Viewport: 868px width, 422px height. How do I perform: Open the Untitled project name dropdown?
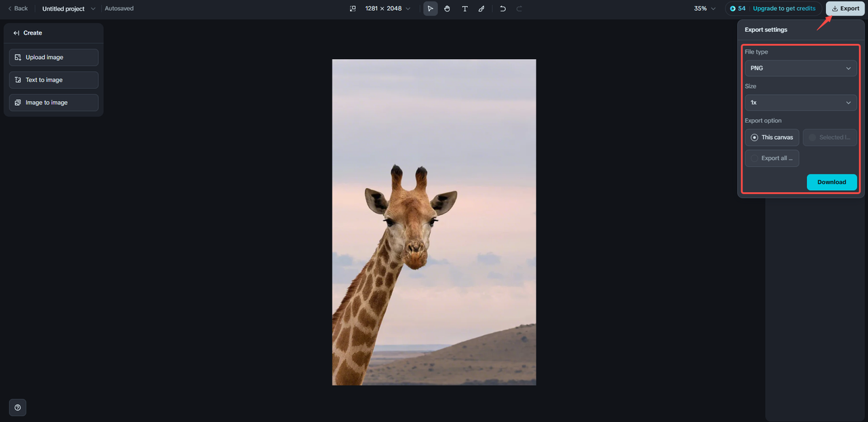coord(68,9)
